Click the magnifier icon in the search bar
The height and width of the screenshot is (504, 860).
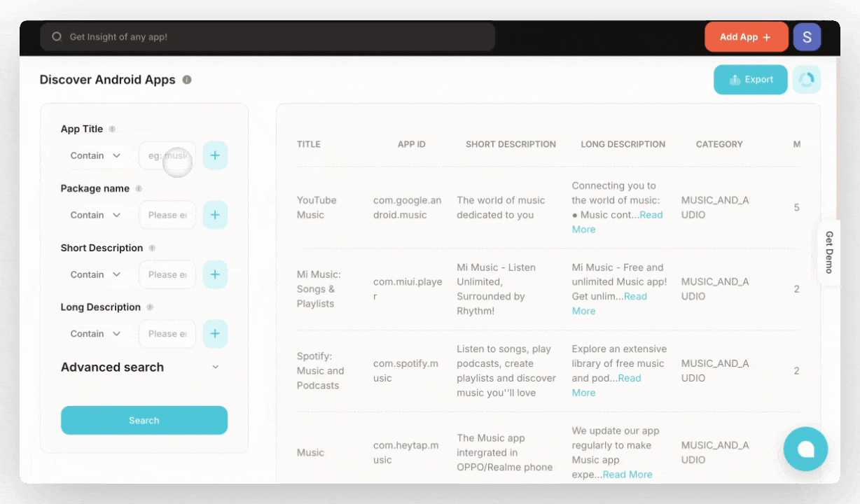point(57,36)
